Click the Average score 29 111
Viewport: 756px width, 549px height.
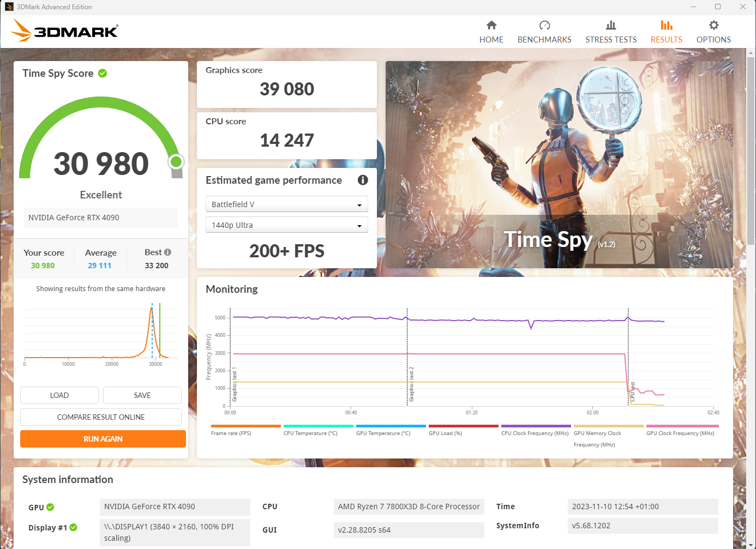[100, 266]
